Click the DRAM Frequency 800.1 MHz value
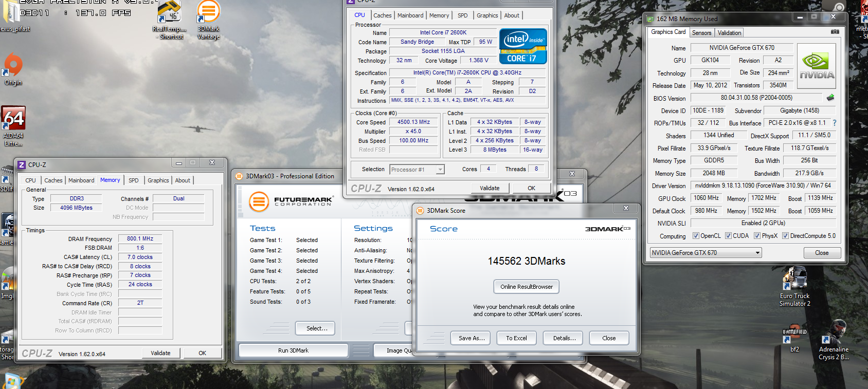 click(x=140, y=238)
